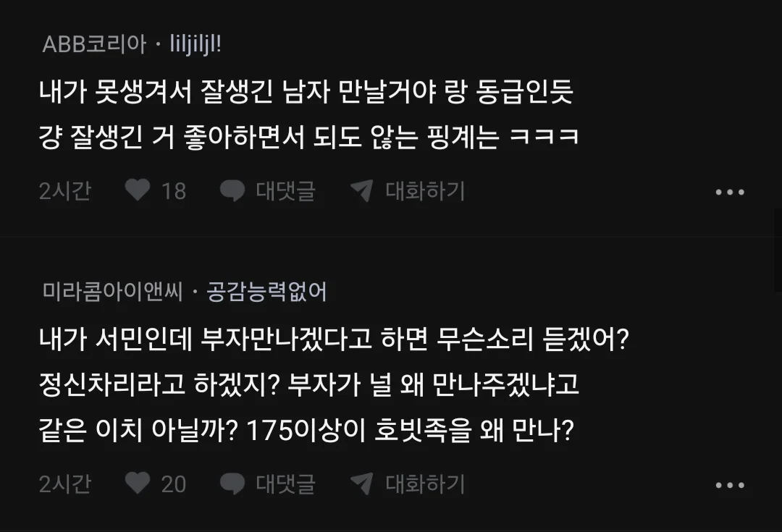This screenshot has width=782, height=532.
Task: Start a chat via 대화하기 on the first comment
Action: 425,190
